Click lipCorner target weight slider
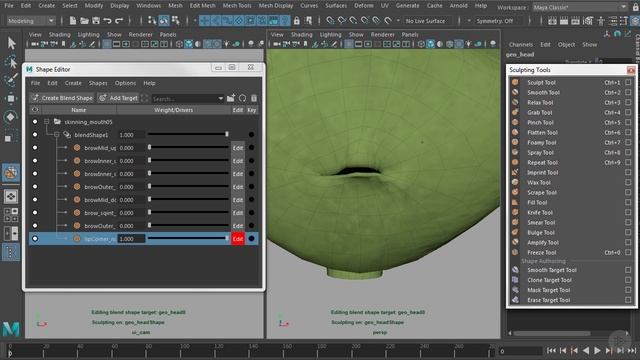Screen dimensions: 640x360 (x=188, y=238)
